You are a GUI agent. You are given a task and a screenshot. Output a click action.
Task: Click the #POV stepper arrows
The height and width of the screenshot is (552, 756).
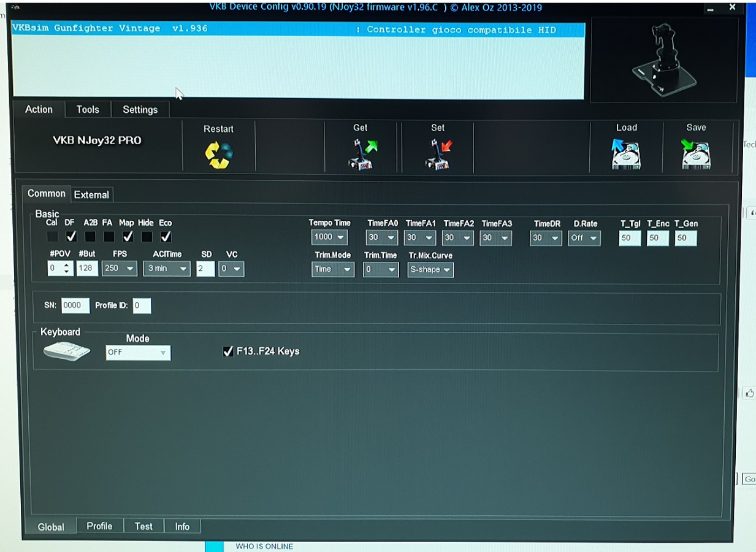pyautogui.click(x=67, y=268)
